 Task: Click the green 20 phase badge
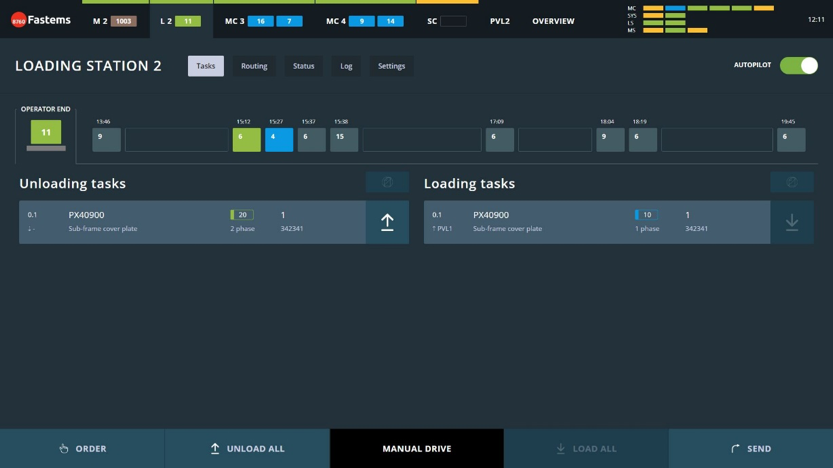pos(242,215)
